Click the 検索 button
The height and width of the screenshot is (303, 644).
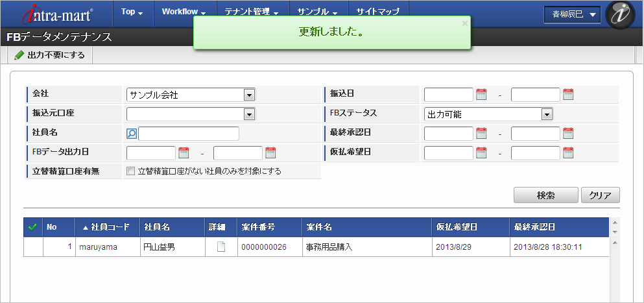pos(546,195)
